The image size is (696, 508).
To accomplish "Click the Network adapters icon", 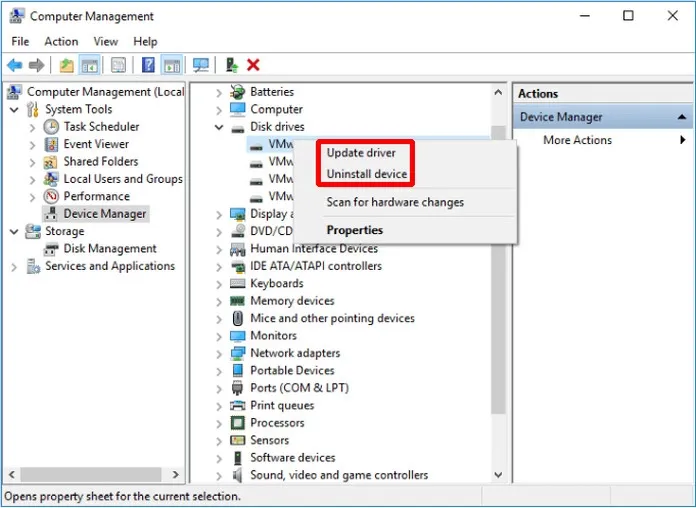I will pyautogui.click(x=237, y=353).
